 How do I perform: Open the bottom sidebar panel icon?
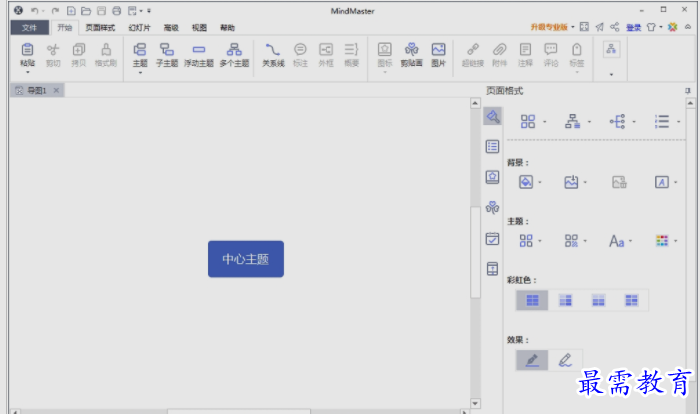(x=492, y=269)
